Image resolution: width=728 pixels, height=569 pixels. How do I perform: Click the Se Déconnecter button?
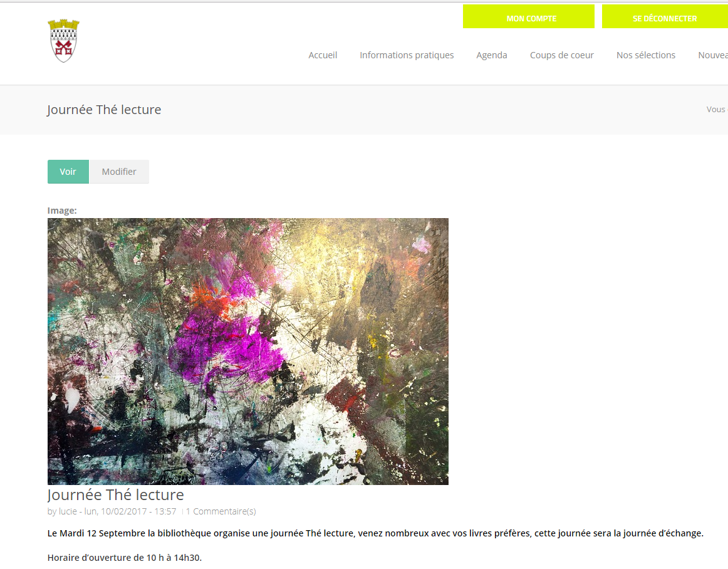tap(665, 16)
